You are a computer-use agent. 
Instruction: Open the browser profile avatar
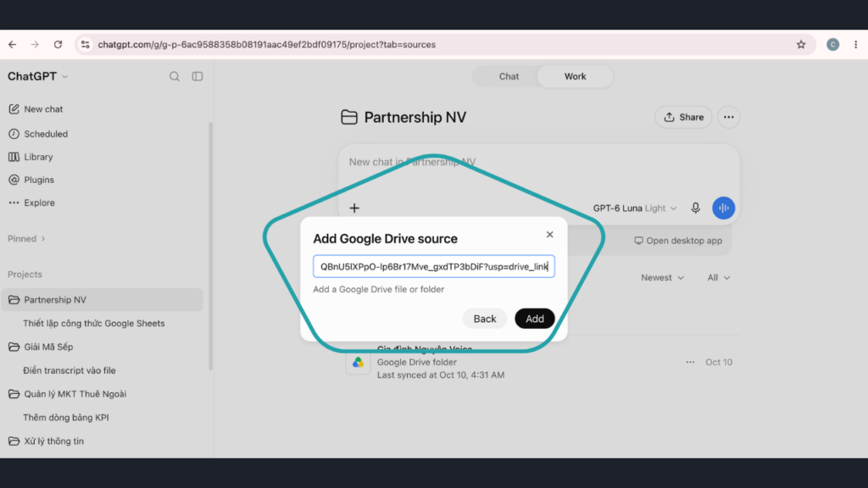(832, 44)
